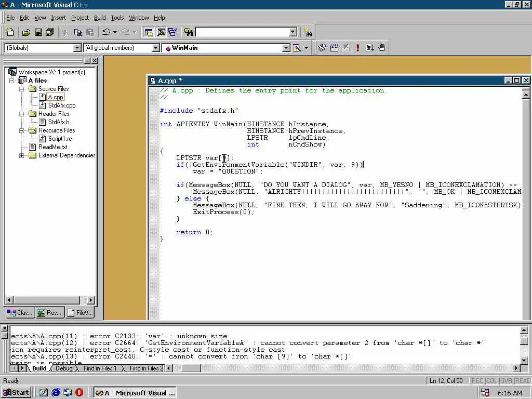Open the Find text combo box dropdown

[293, 32]
